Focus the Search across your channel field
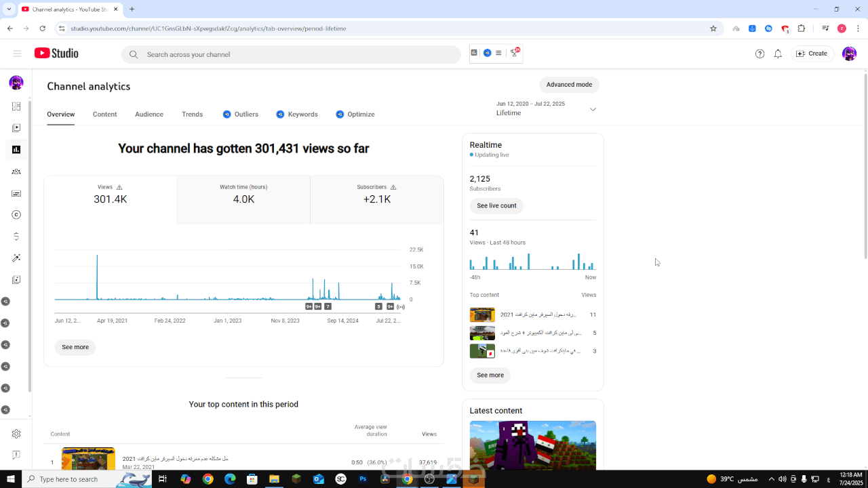This screenshot has height=488, width=868. (x=291, y=54)
